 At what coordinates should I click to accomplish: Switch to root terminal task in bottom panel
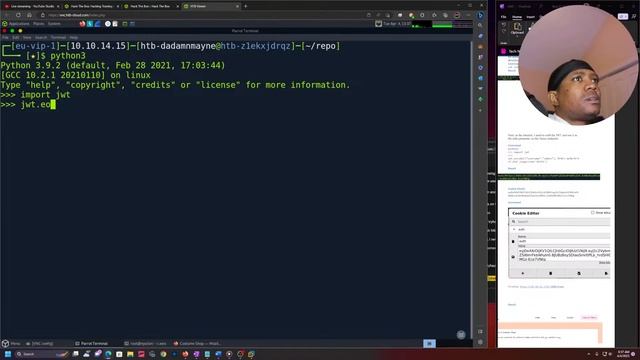(145, 344)
